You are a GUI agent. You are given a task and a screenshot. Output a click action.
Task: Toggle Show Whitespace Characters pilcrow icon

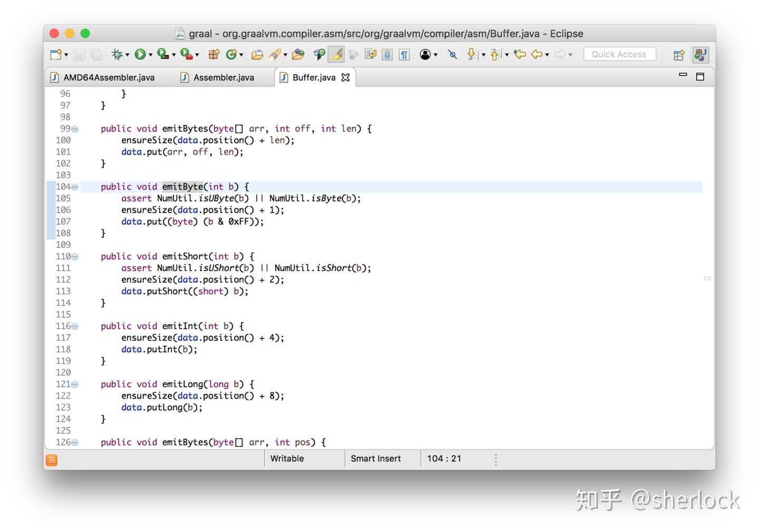click(x=404, y=54)
